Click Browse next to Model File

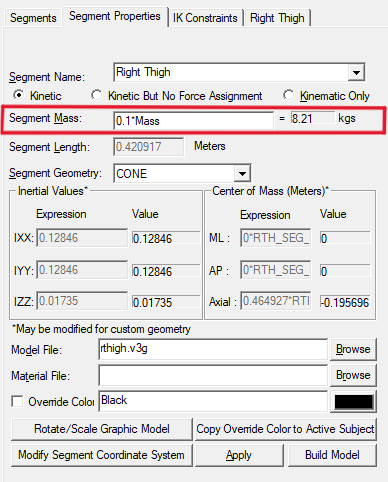click(353, 349)
